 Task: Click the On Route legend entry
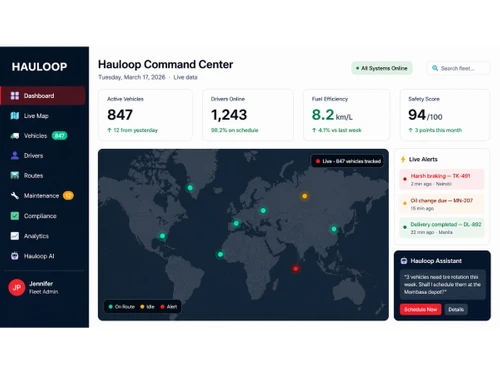[x=122, y=307]
